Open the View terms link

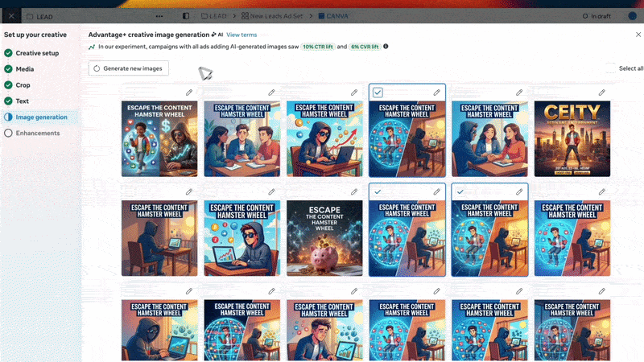242,35
